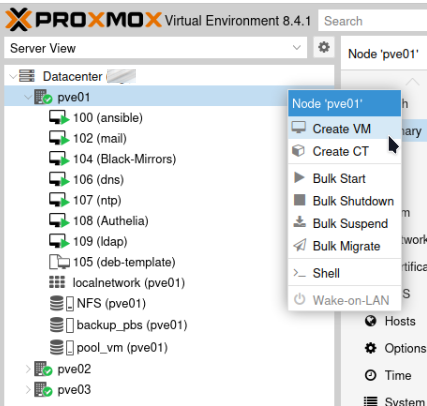Open the localnetwork (pve01) grid icon

57,282
